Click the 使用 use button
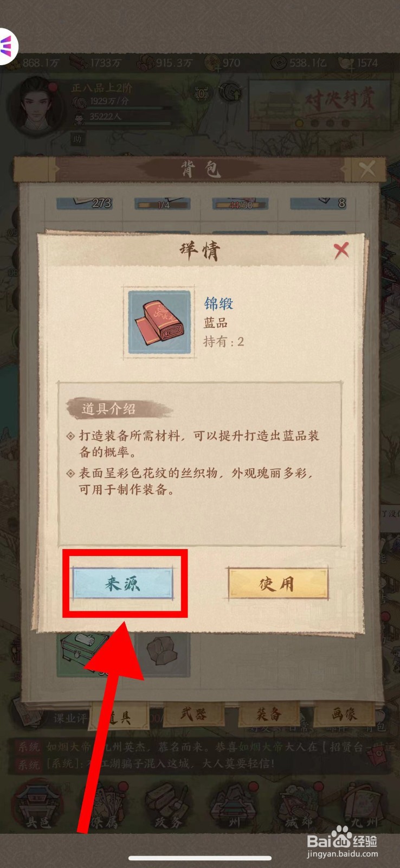This screenshot has width=400, height=868. coord(278,583)
